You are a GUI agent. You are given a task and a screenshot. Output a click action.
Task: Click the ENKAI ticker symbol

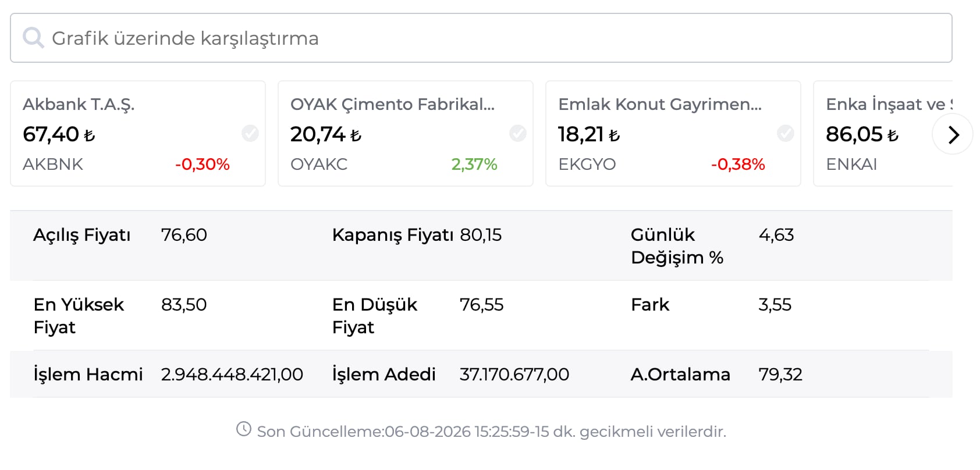click(851, 164)
